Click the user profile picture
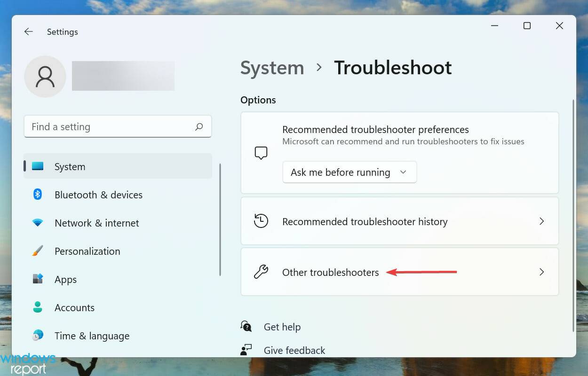The image size is (588, 376). click(x=45, y=76)
